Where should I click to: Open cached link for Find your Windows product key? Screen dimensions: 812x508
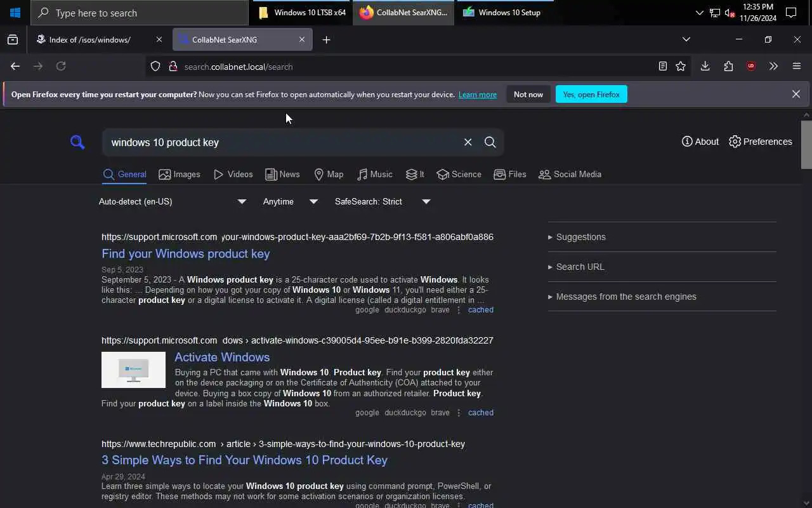coord(480,310)
